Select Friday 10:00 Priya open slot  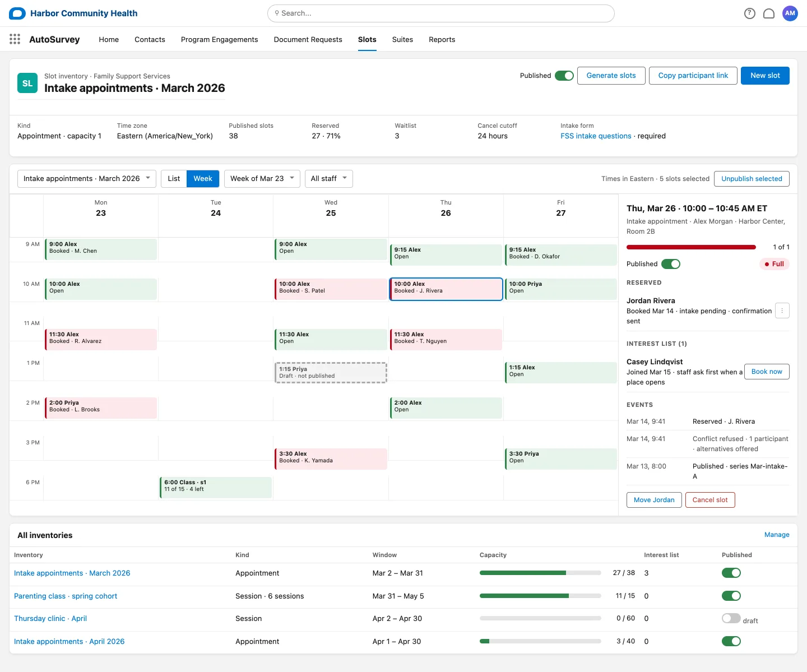click(561, 289)
